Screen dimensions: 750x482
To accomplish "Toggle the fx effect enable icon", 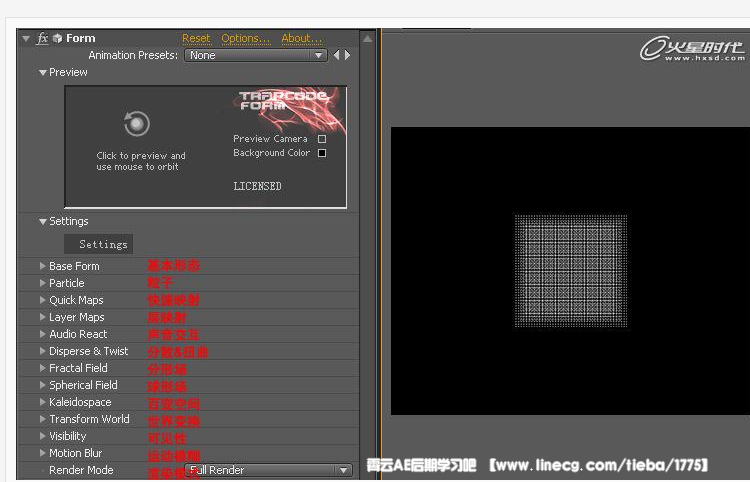I will tap(42, 39).
